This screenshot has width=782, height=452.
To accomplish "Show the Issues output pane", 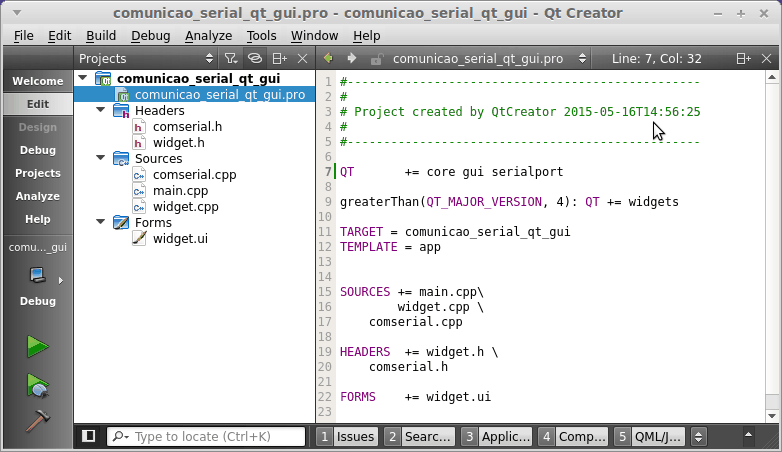I will coord(347,437).
